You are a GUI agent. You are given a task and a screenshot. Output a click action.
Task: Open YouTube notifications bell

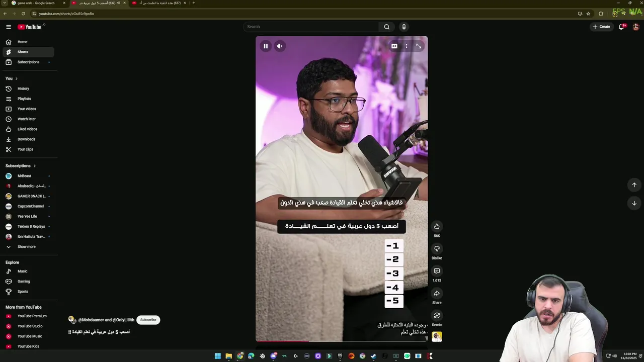click(622, 27)
